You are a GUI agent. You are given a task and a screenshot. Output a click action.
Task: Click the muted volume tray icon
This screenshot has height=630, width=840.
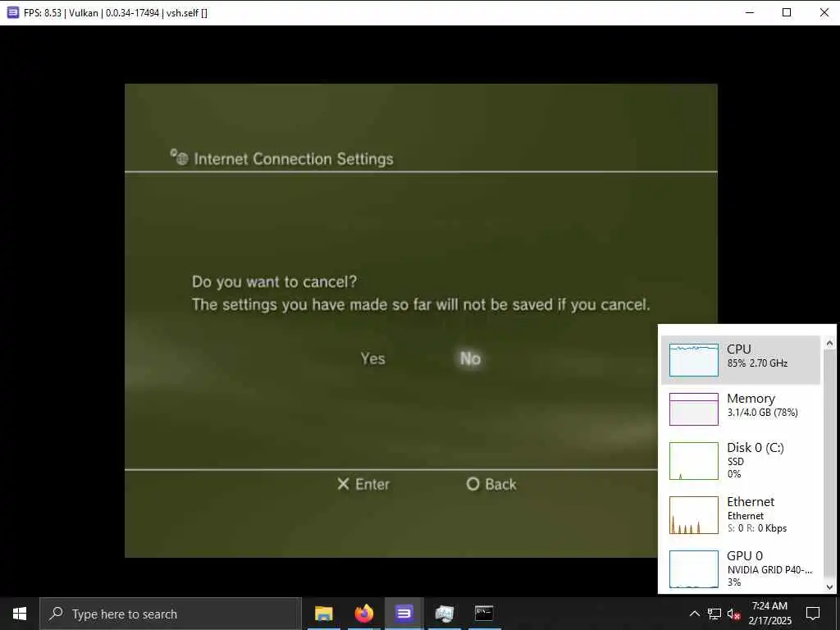pyautogui.click(x=733, y=614)
